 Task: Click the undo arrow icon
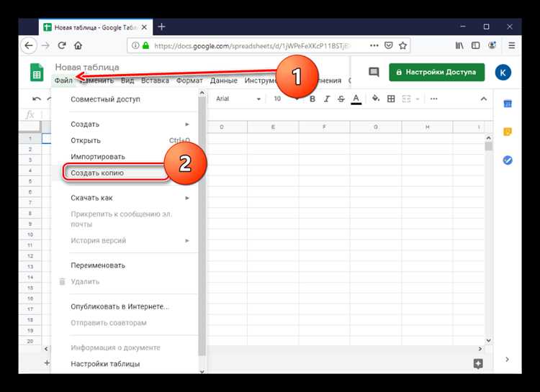tap(37, 99)
